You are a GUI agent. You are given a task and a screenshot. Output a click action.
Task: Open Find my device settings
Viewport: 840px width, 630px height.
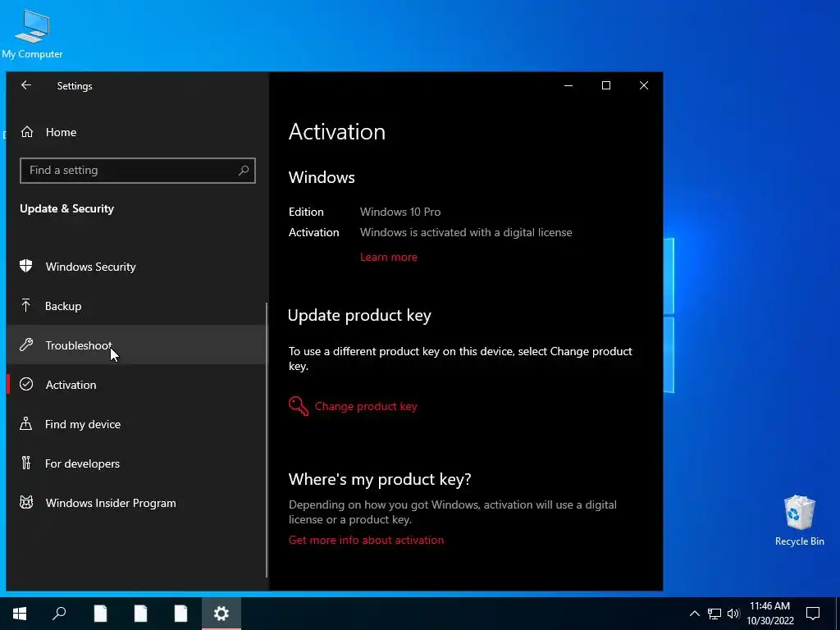click(x=137, y=424)
